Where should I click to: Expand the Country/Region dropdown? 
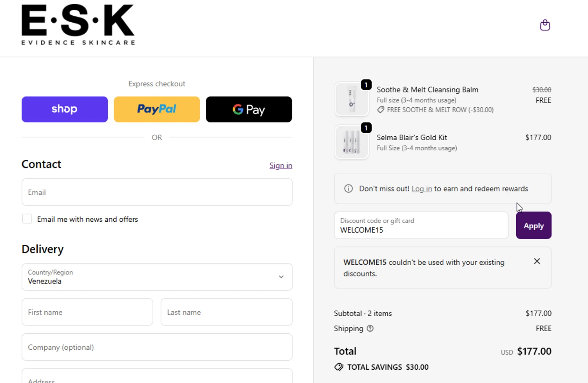[x=157, y=277]
